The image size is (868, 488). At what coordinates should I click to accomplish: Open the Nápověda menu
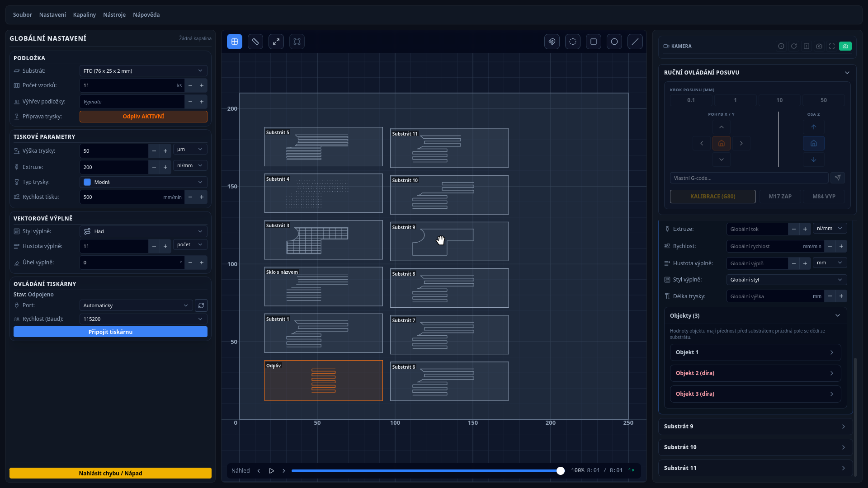[146, 15]
